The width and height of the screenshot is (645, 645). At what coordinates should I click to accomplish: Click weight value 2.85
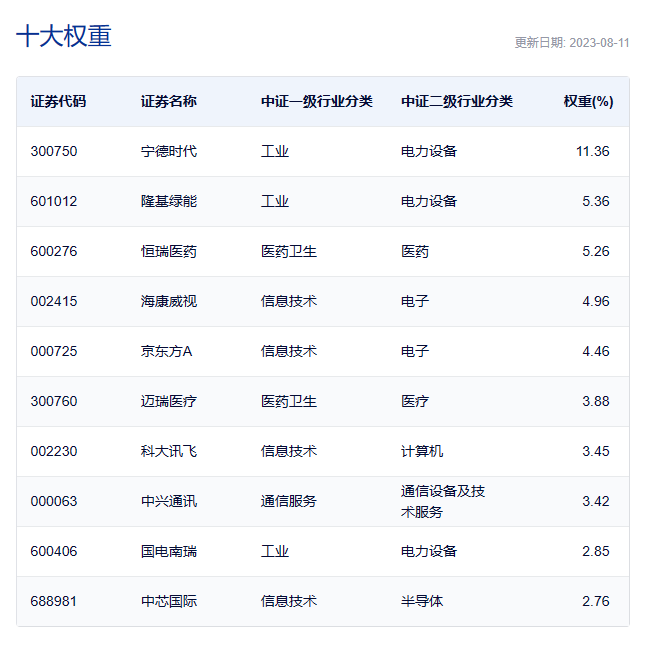pyautogui.click(x=596, y=551)
